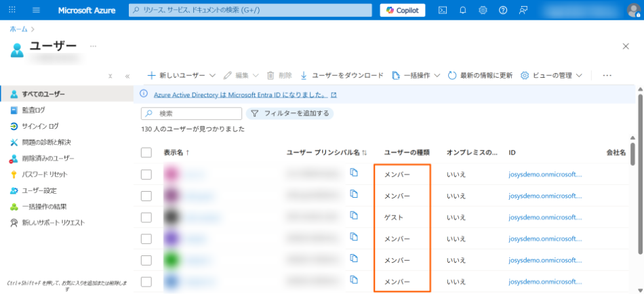Launch Copilot from the header

(x=403, y=10)
